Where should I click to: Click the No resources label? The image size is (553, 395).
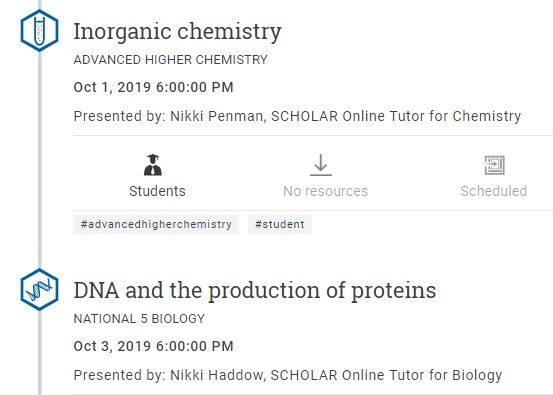pos(325,191)
